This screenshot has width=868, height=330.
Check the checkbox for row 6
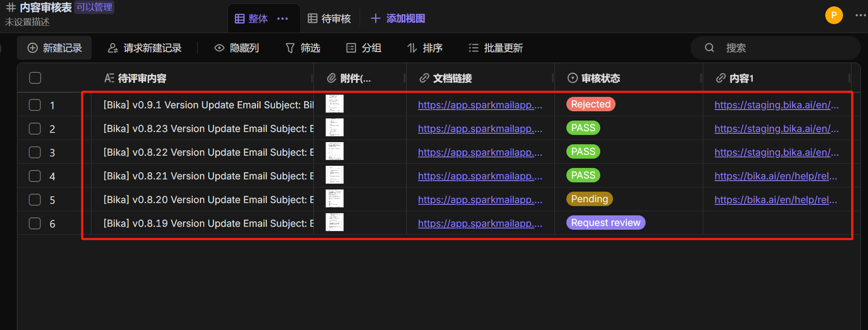pyautogui.click(x=35, y=223)
